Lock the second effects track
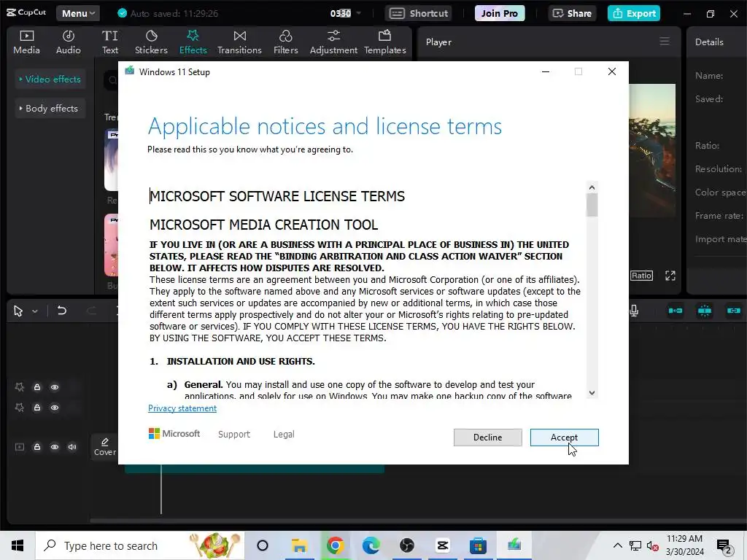This screenshot has width=747, height=560. [37, 408]
